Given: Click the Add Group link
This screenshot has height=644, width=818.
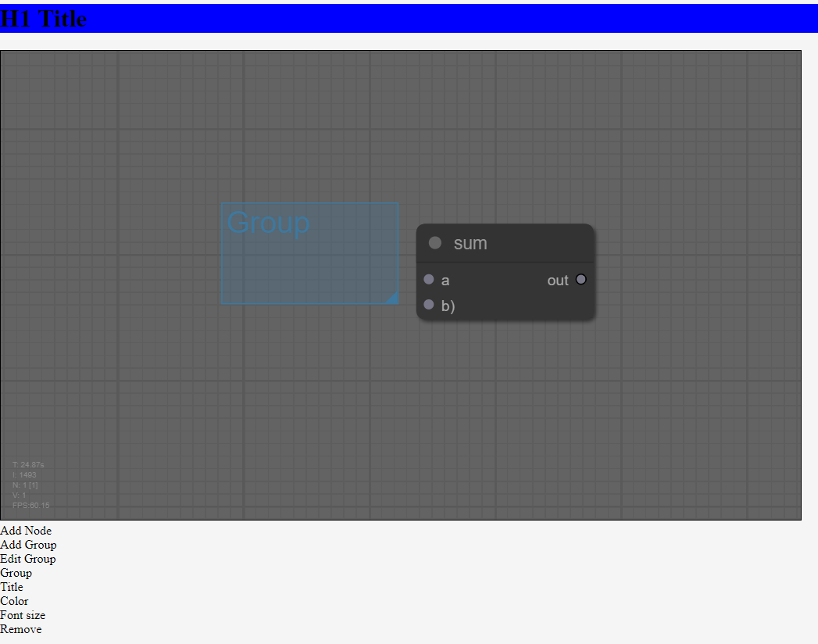Looking at the screenshot, I should [x=28, y=545].
